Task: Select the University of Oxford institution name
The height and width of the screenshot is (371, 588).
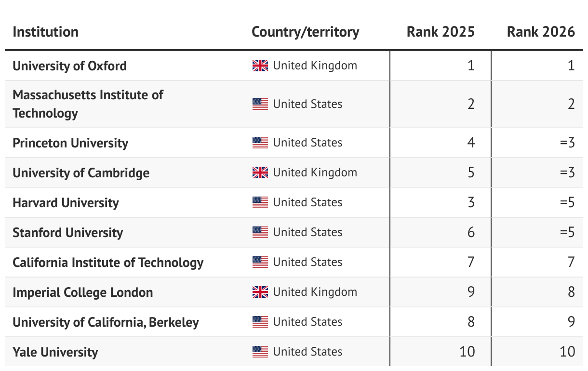Action: click(69, 66)
